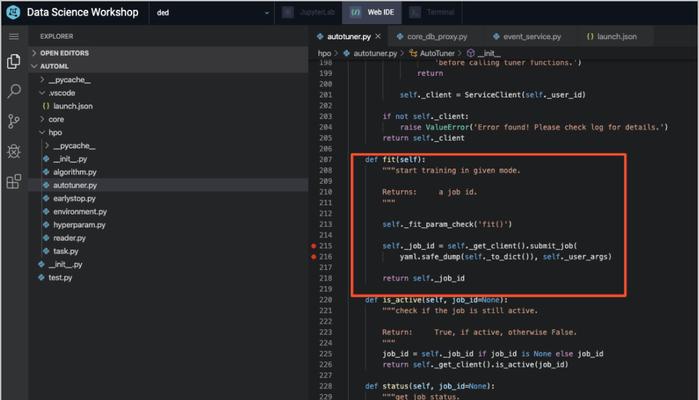Click the 'def is_active' method definition line
The height and width of the screenshot is (400, 699).
pos(436,300)
